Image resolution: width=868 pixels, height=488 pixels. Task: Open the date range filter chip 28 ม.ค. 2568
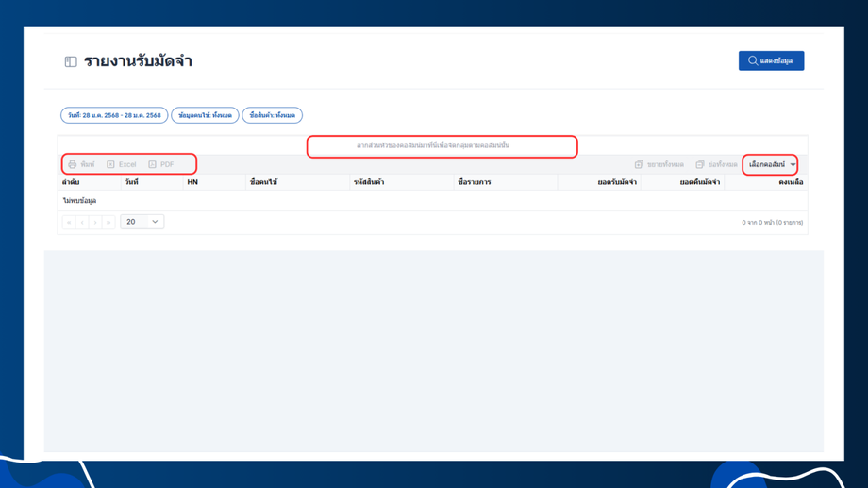point(114,115)
